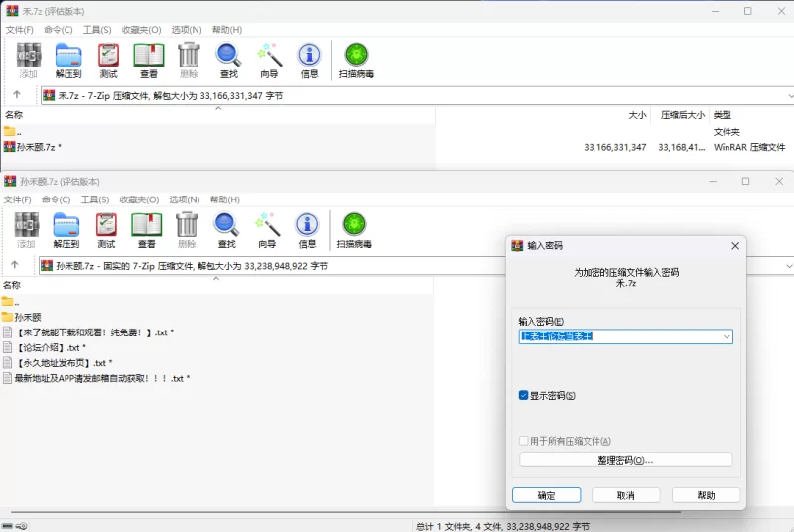Expand address bar dropdown in 孙禾颐.7z window
The image size is (794, 532).
tap(788, 266)
